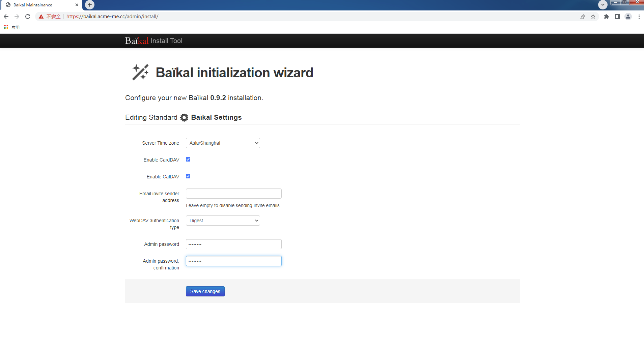This screenshot has height=348, width=644.
Task: Focus the Email invite sender address field
Action: (234, 194)
